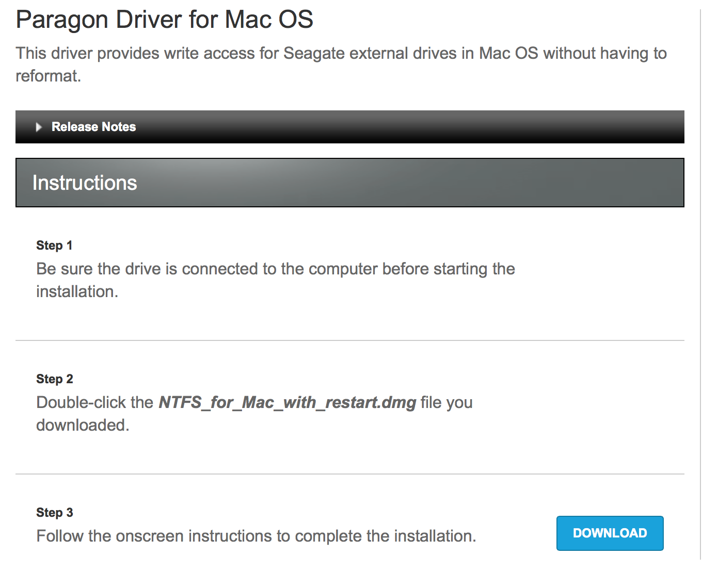Click the driver description starting "This driver provides"

click(x=341, y=53)
